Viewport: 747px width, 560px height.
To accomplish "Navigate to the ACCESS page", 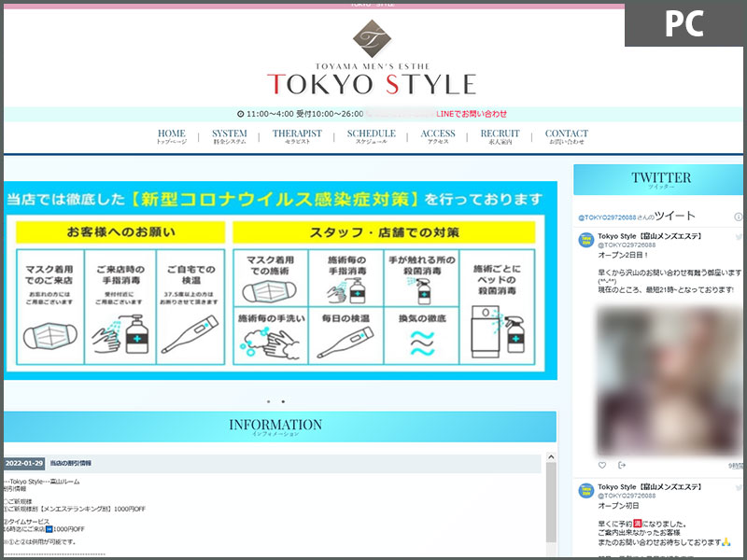I will [x=438, y=136].
